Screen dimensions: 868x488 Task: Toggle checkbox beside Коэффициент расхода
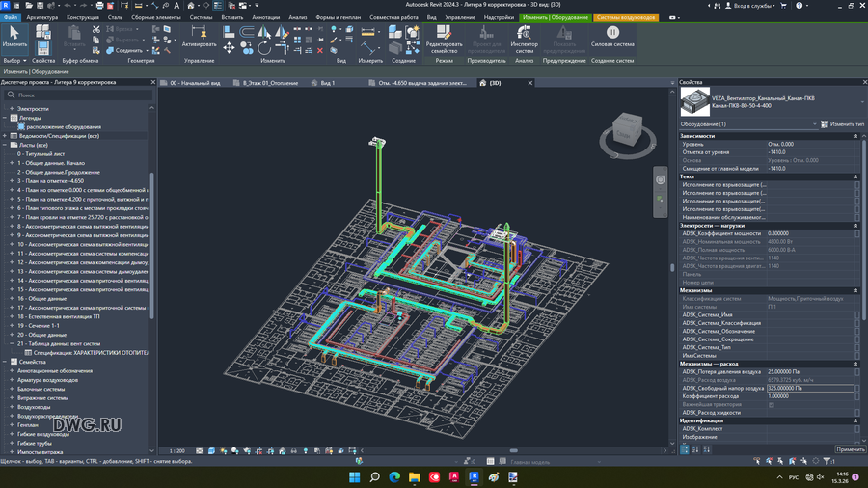pyautogui.click(x=856, y=396)
